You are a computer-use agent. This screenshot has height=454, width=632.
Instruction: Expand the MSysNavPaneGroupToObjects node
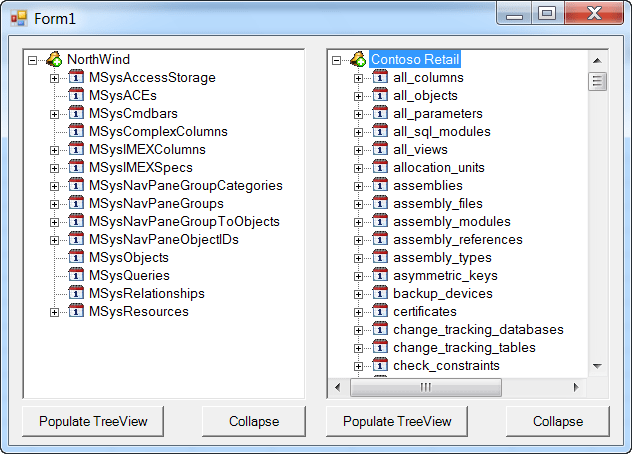(x=54, y=223)
